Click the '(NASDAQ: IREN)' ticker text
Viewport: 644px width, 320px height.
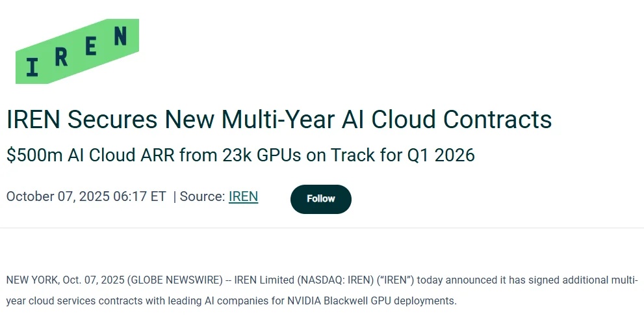(335, 280)
